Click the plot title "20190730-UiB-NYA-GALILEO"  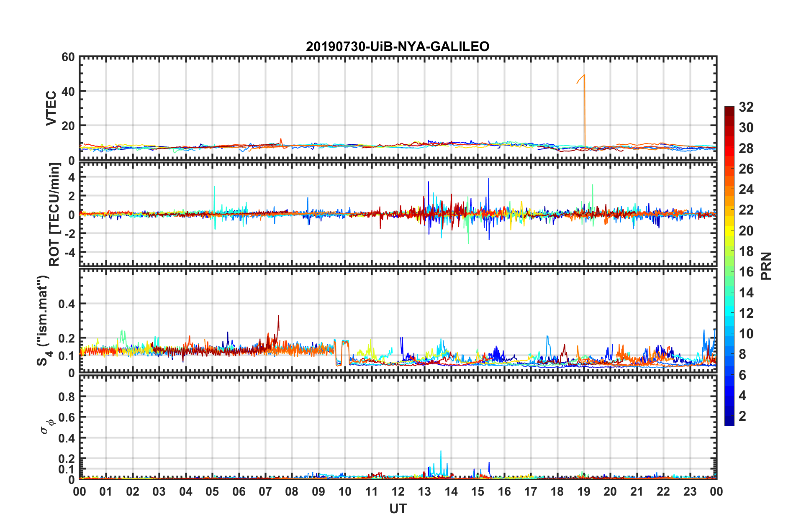pyautogui.click(x=398, y=46)
